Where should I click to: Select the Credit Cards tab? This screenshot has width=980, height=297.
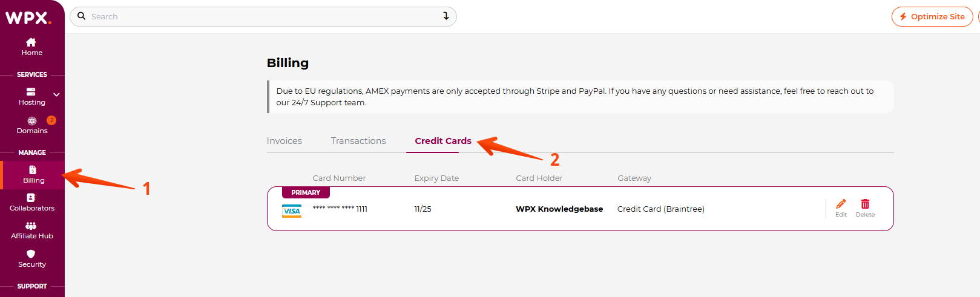443,141
